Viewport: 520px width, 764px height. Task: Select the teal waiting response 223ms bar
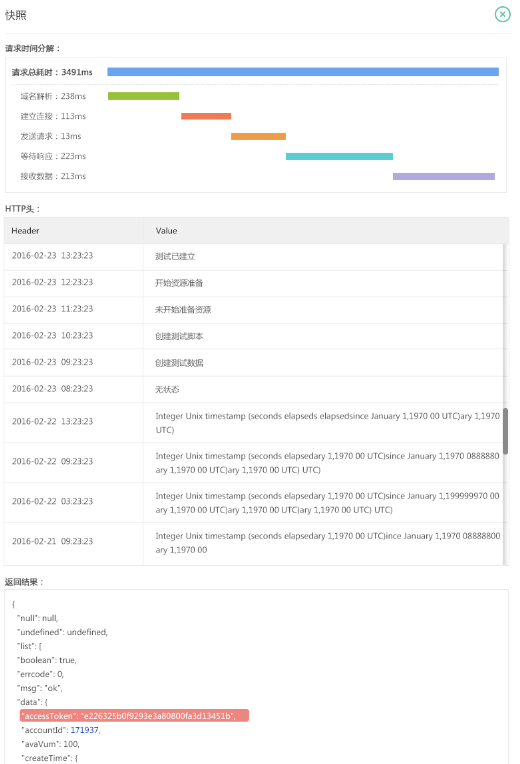click(x=339, y=156)
